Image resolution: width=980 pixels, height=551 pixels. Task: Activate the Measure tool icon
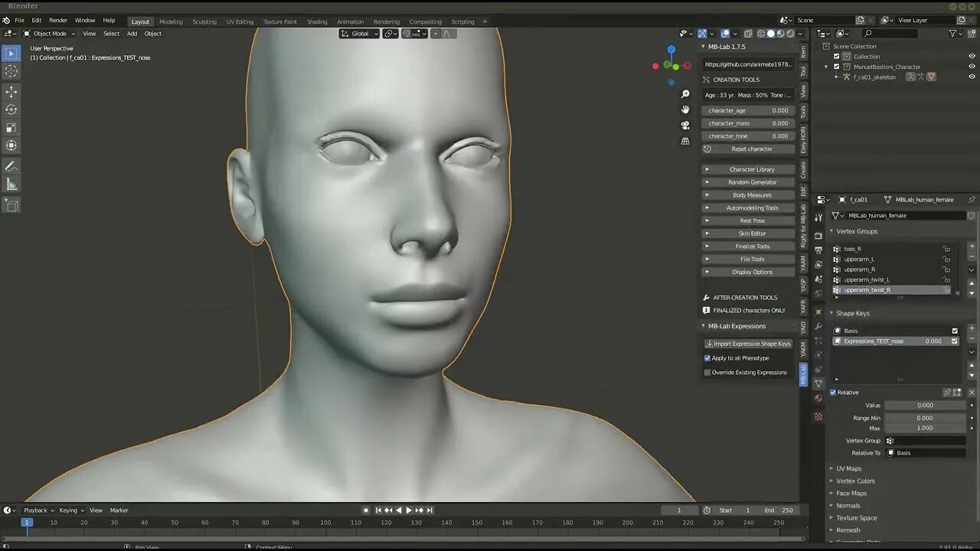pos(11,184)
